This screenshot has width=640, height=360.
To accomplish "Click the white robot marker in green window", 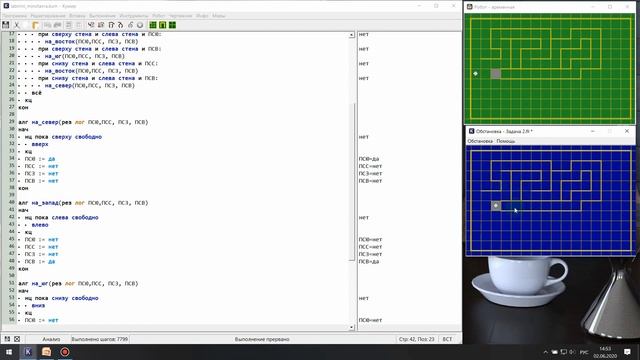I will 476,73.
